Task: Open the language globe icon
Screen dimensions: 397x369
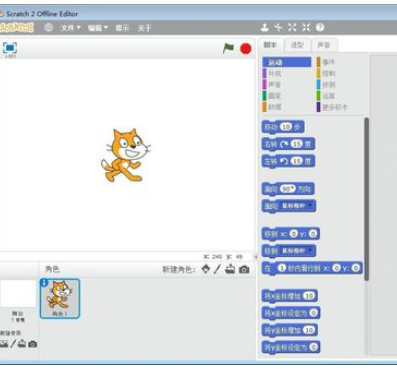Action: pos(49,27)
